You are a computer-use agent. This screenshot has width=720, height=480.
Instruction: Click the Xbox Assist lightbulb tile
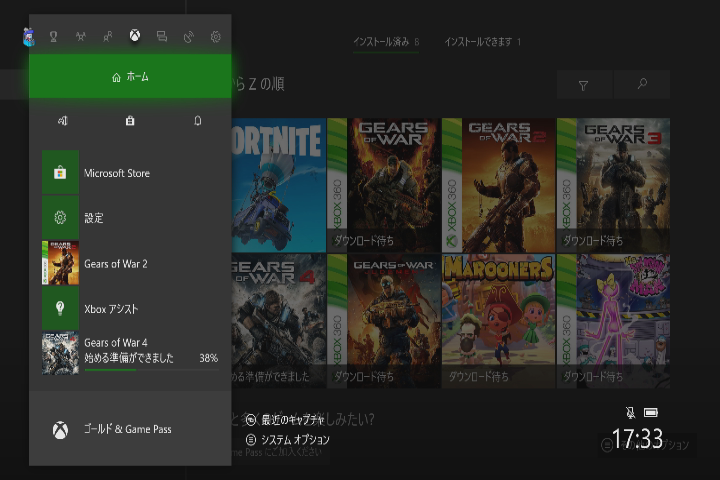[60, 308]
